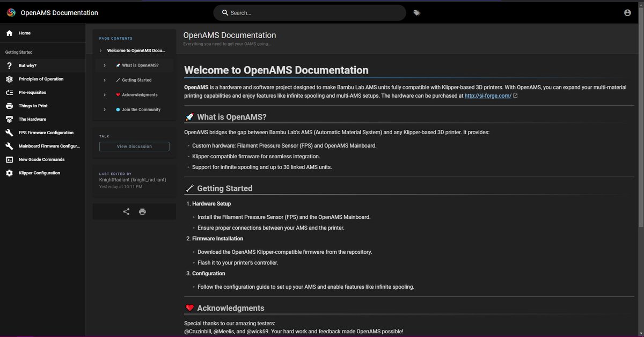Expand chevron beside Join the Community entry
Viewport: 644px width, 337px height.
105,109
